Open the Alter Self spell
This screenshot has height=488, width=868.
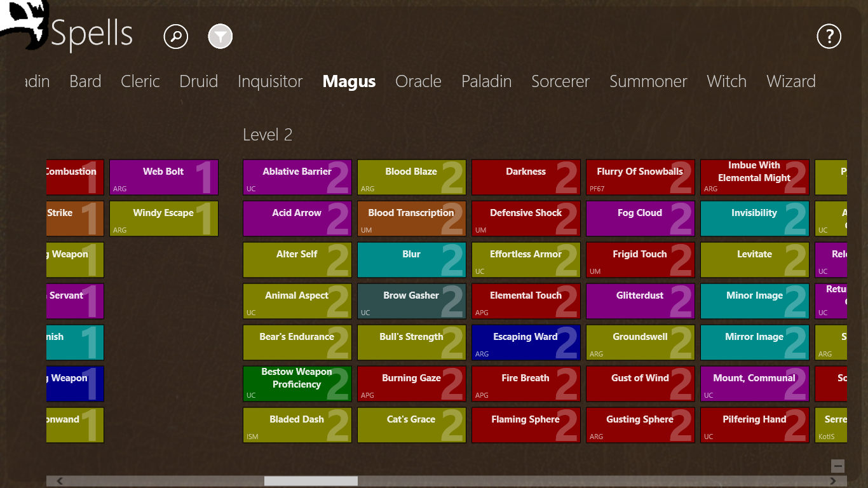tap(297, 260)
